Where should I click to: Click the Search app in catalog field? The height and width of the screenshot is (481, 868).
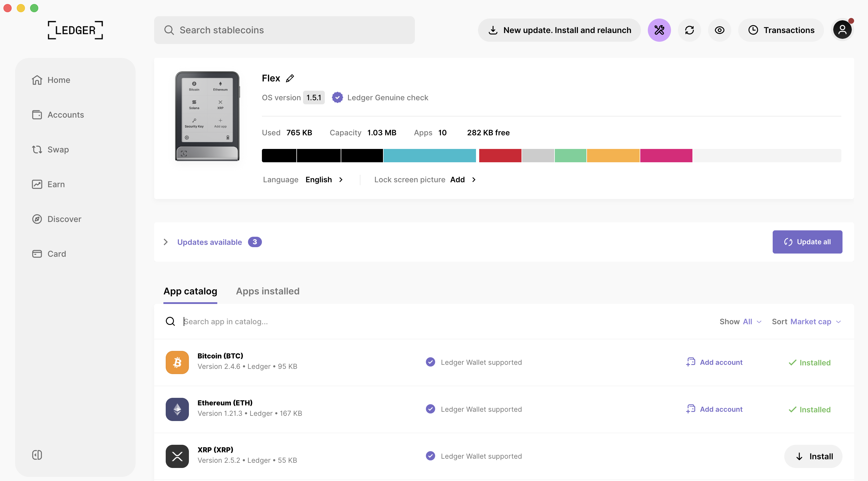coord(438,321)
